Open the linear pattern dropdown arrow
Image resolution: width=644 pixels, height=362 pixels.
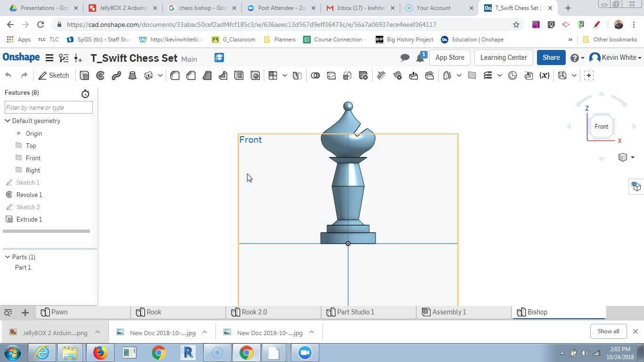(284, 75)
